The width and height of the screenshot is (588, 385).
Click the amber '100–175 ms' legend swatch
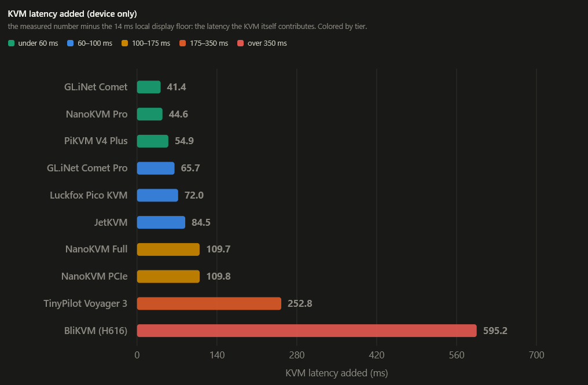coord(124,43)
